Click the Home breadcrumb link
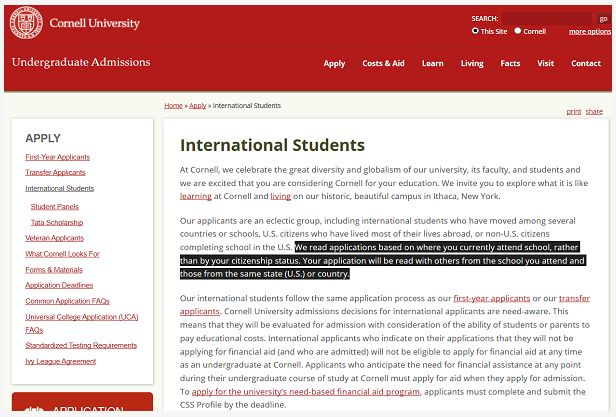Viewport: 616px width, 417px height. pyautogui.click(x=173, y=105)
